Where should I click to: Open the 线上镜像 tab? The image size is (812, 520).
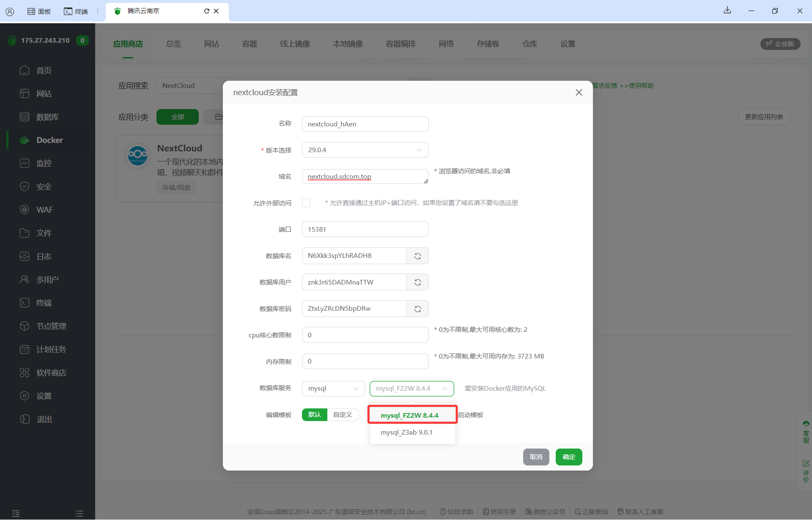[295, 44]
